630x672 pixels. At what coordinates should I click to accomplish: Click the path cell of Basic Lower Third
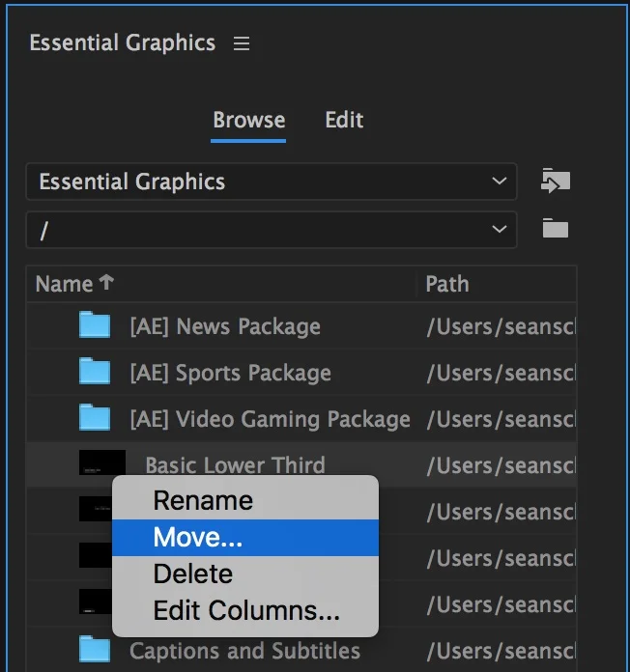point(501,465)
